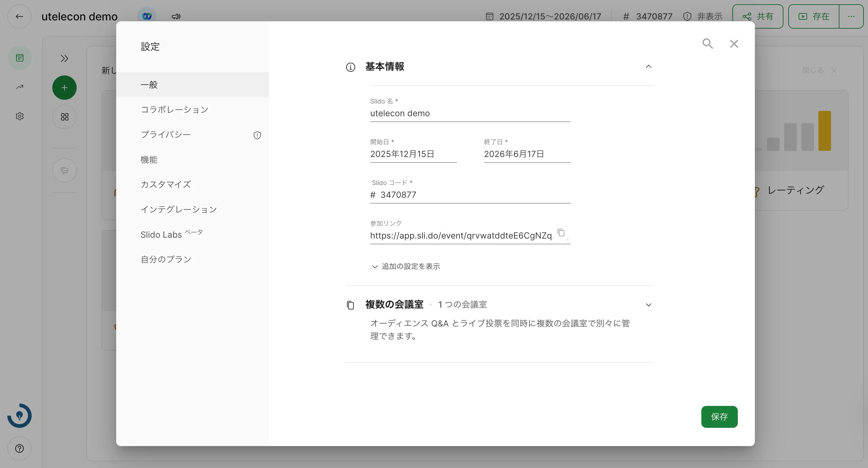Collapse the 基本情報 section
This screenshot has width=868, height=468.
[x=648, y=66]
